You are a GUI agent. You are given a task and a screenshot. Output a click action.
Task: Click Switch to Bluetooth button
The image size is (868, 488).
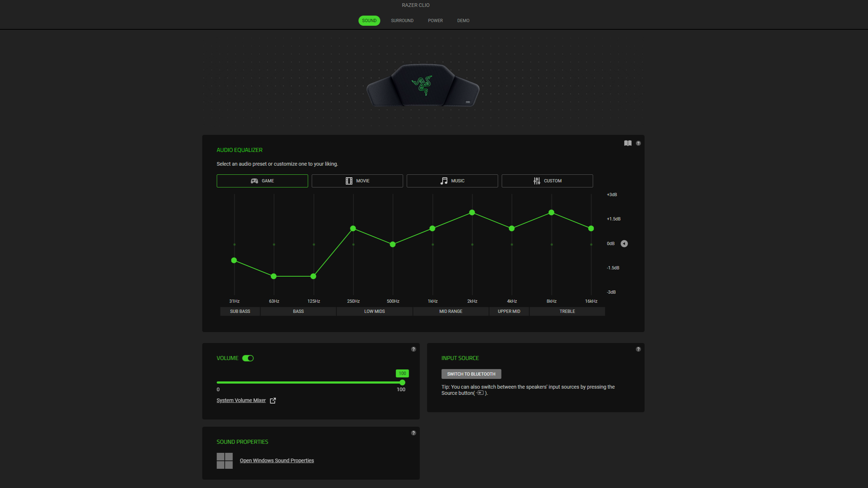pyautogui.click(x=471, y=374)
